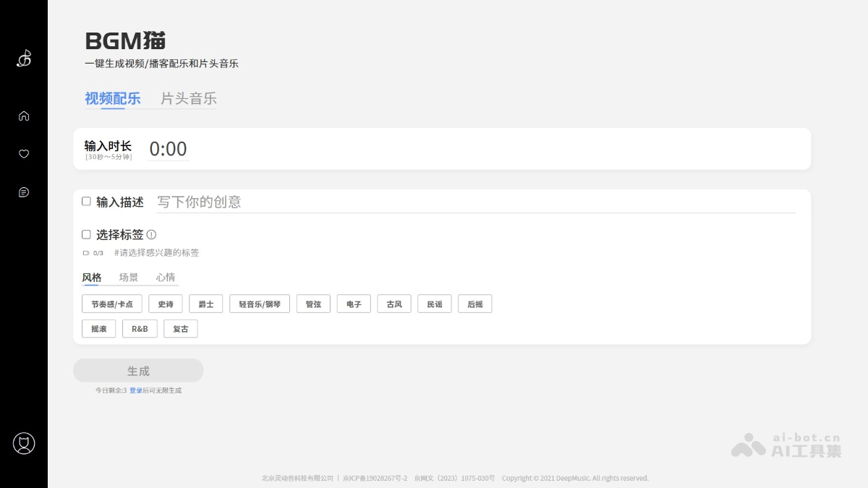Open favorites via the heart icon

[x=24, y=154]
